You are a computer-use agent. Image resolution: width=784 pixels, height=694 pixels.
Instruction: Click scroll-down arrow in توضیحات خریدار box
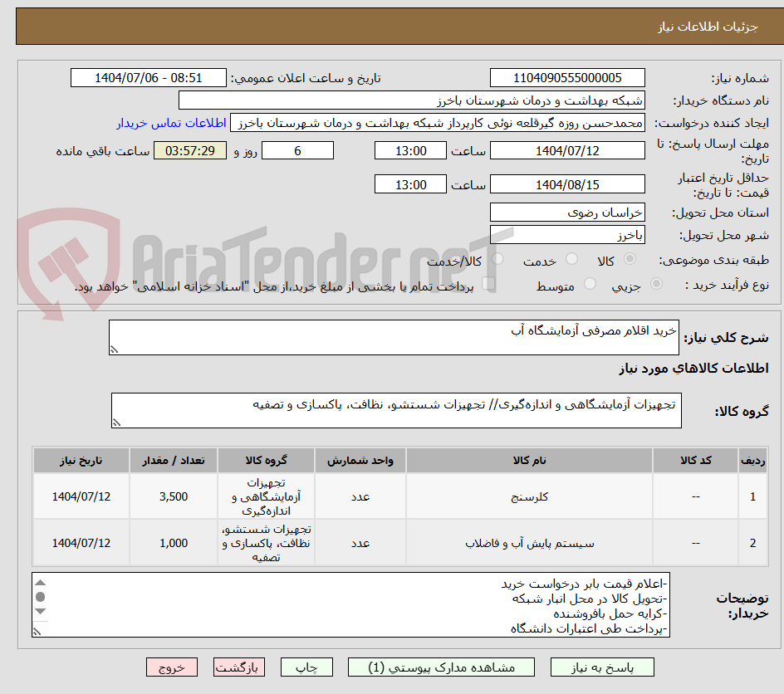pyautogui.click(x=42, y=611)
